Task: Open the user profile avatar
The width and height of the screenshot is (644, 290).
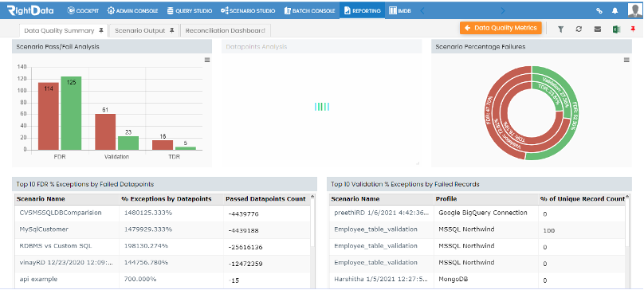Action: click(634, 10)
